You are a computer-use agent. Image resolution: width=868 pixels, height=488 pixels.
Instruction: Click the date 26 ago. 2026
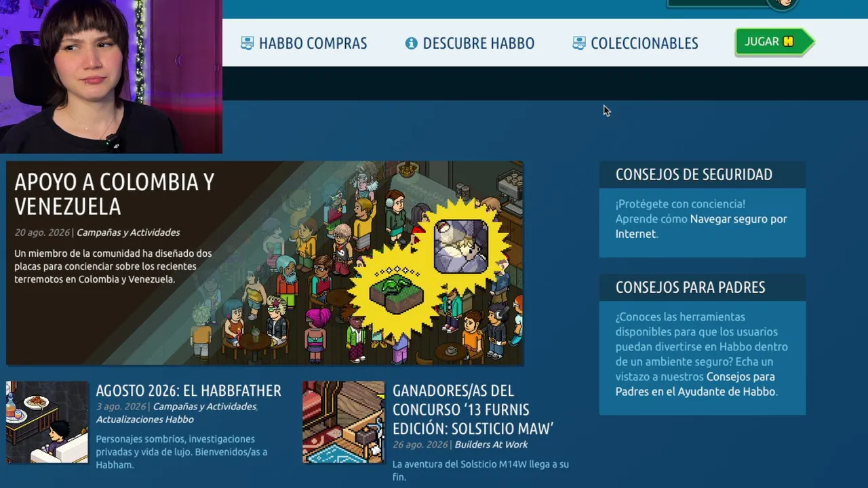click(420, 445)
